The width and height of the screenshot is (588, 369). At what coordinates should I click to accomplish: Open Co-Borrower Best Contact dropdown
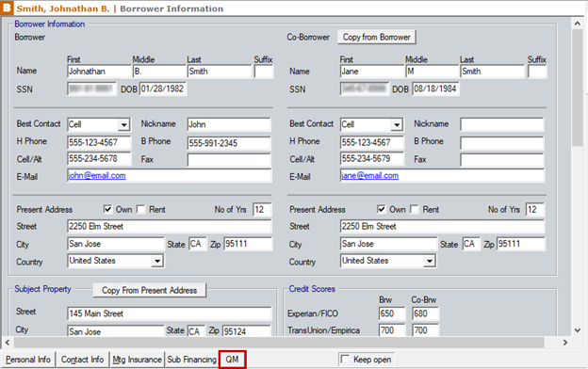397,125
